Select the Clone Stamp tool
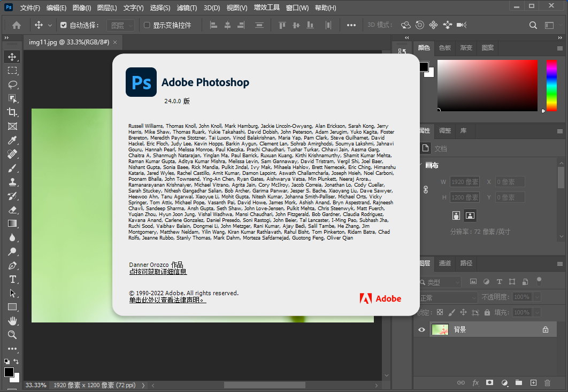Screen dimensions: 568x392 pos(12,182)
